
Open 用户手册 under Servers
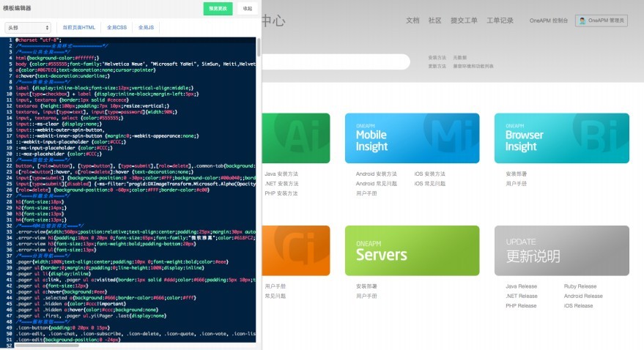[366, 296]
